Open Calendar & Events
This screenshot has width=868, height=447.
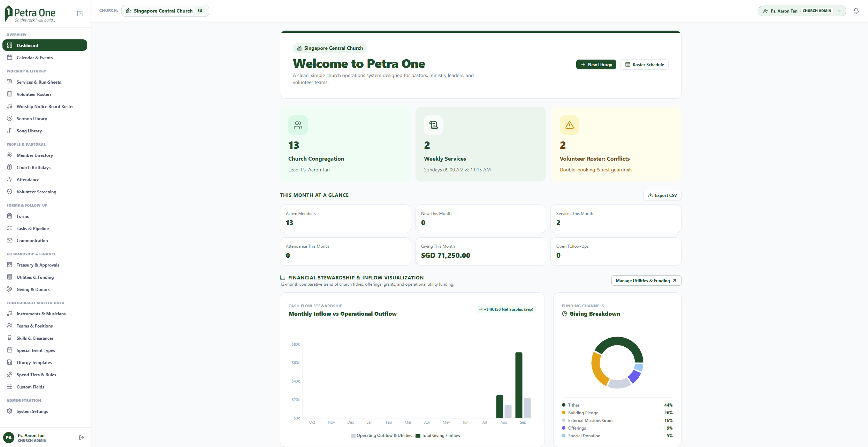tap(45, 57)
